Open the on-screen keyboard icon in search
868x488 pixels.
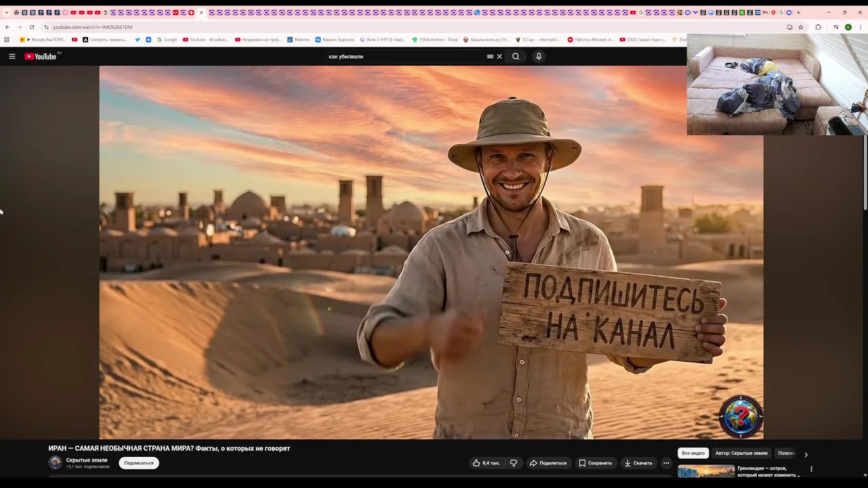pyautogui.click(x=490, y=56)
